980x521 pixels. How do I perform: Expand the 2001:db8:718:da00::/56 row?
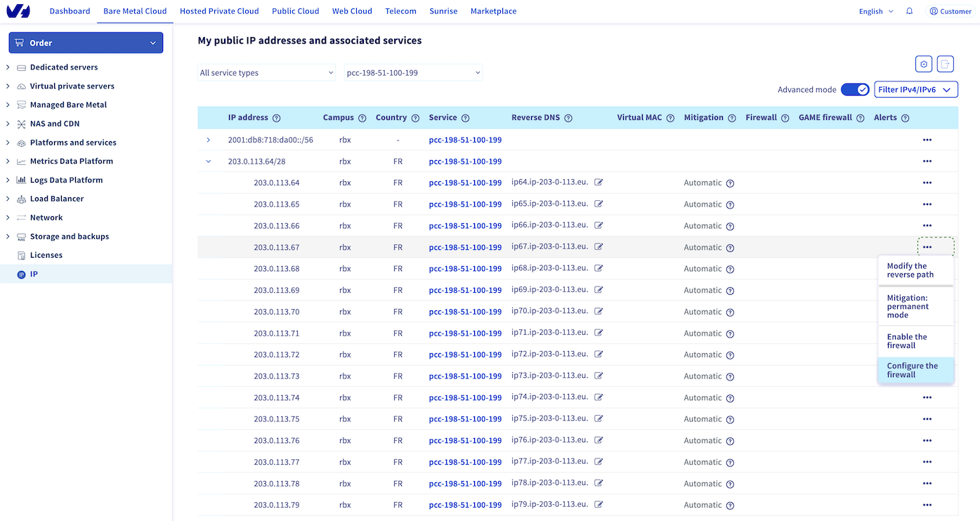(x=208, y=140)
